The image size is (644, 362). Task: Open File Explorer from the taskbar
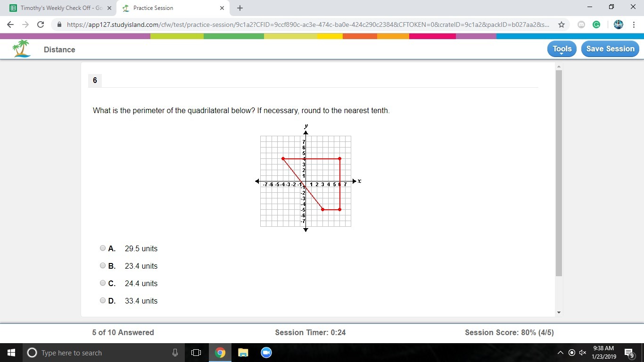point(243,353)
